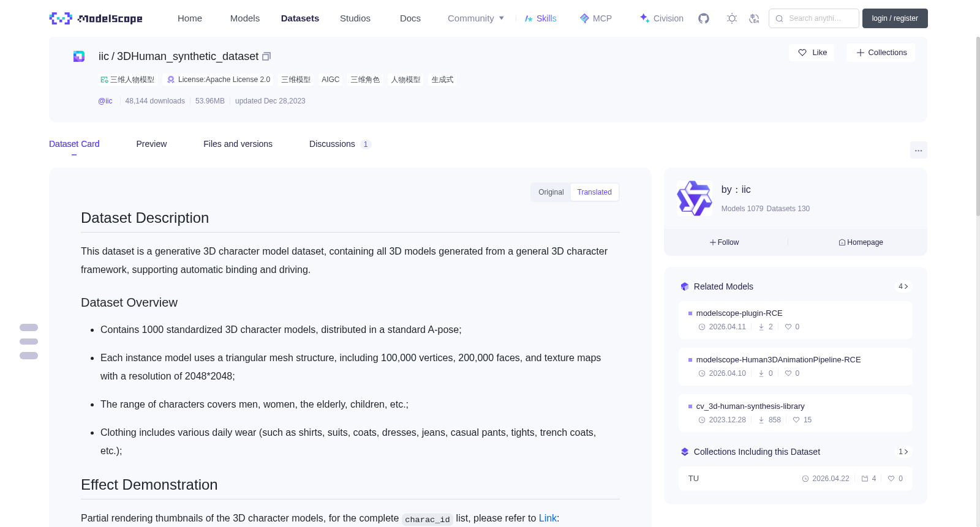Open the @iic author link

105,101
